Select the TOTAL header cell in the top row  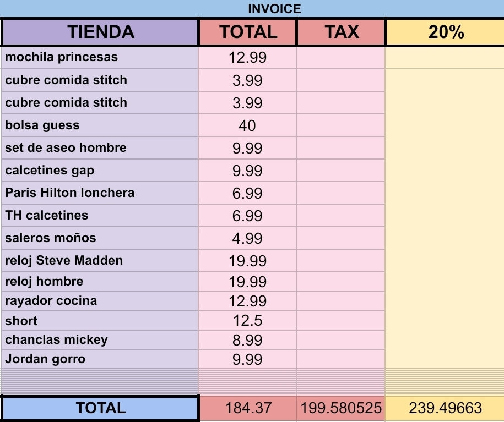(248, 32)
